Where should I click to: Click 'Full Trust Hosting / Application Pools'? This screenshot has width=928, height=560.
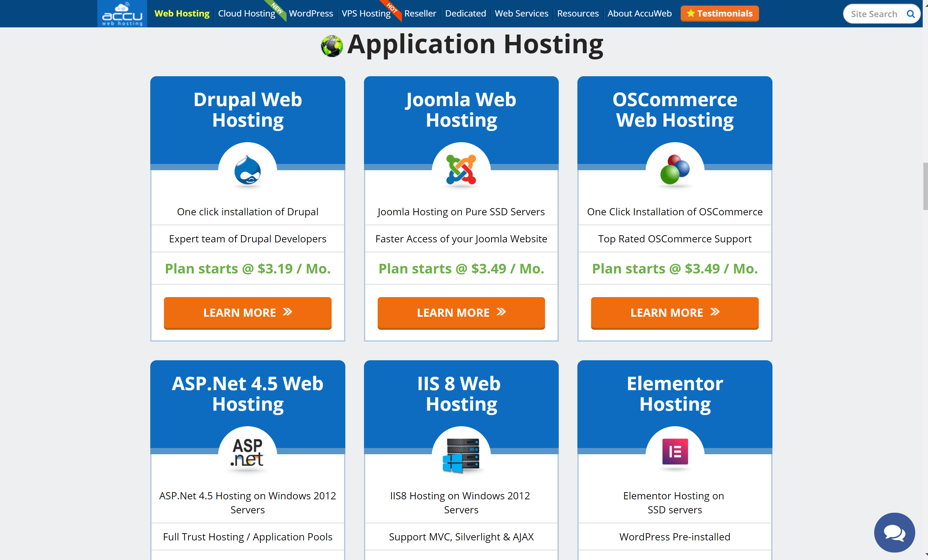tap(247, 537)
